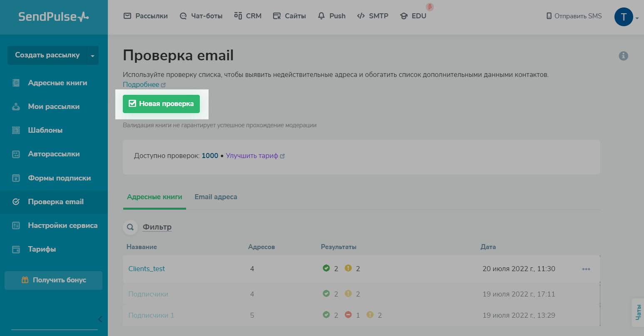The height and width of the screenshot is (336, 644).
Task: Open the CRM section in the top menu
Action: tap(248, 16)
